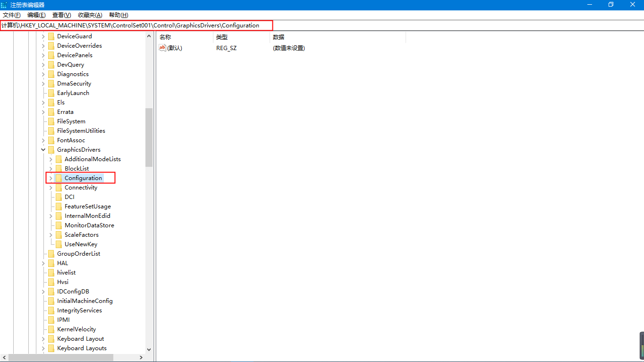Expand the Configuration subkey arrow
Viewport: 644px width, 362px height.
tap(51, 178)
